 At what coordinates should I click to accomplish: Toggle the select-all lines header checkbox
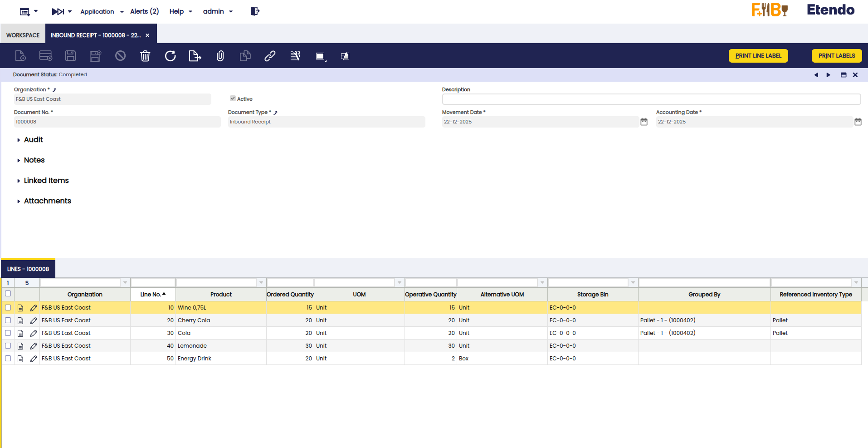(8, 294)
